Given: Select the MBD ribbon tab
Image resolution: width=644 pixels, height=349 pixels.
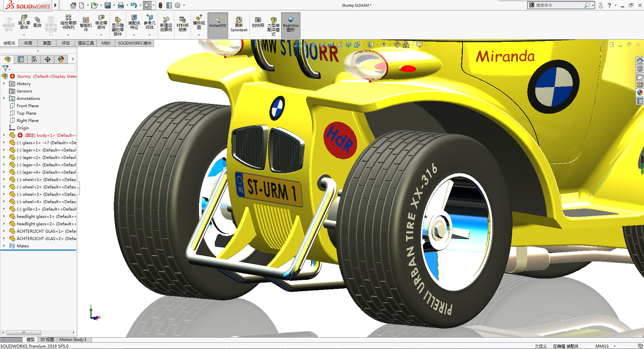Looking at the screenshot, I should [106, 43].
